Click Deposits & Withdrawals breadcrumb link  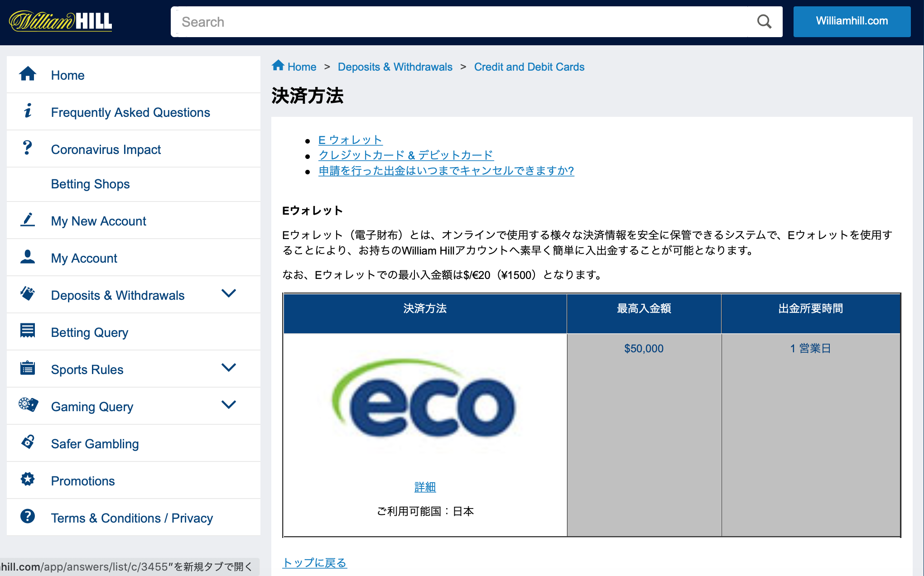tap(395, 67)
